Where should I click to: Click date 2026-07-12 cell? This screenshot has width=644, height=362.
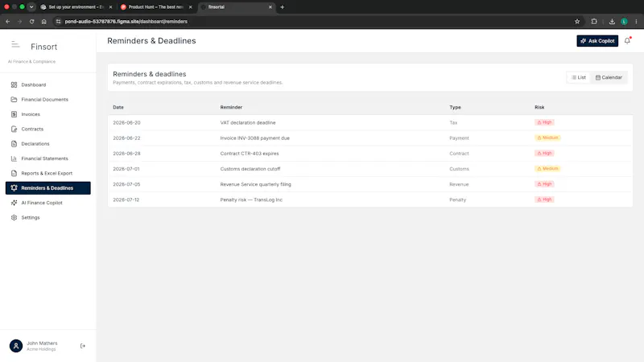pos(126,200)
